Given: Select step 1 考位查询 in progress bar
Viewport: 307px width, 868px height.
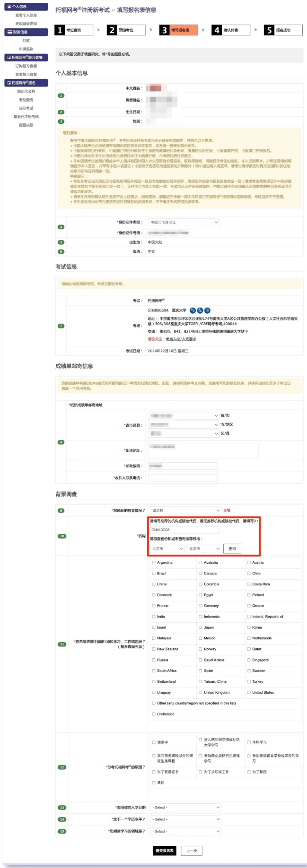Looking at the screenshot, I should (x=74, y=30).
